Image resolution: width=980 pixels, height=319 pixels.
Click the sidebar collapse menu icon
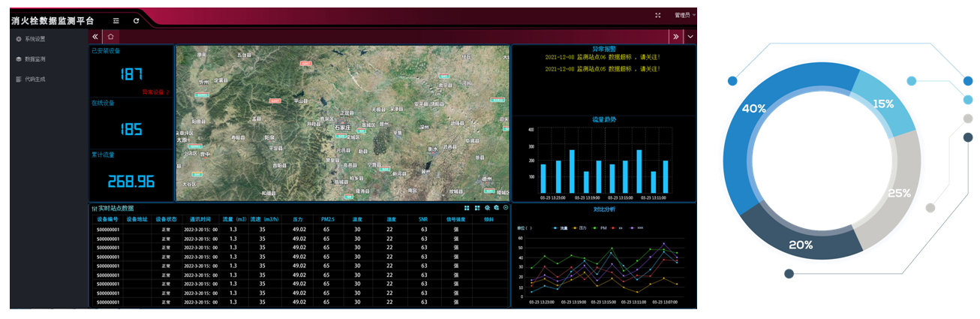[x=116, y=20]
